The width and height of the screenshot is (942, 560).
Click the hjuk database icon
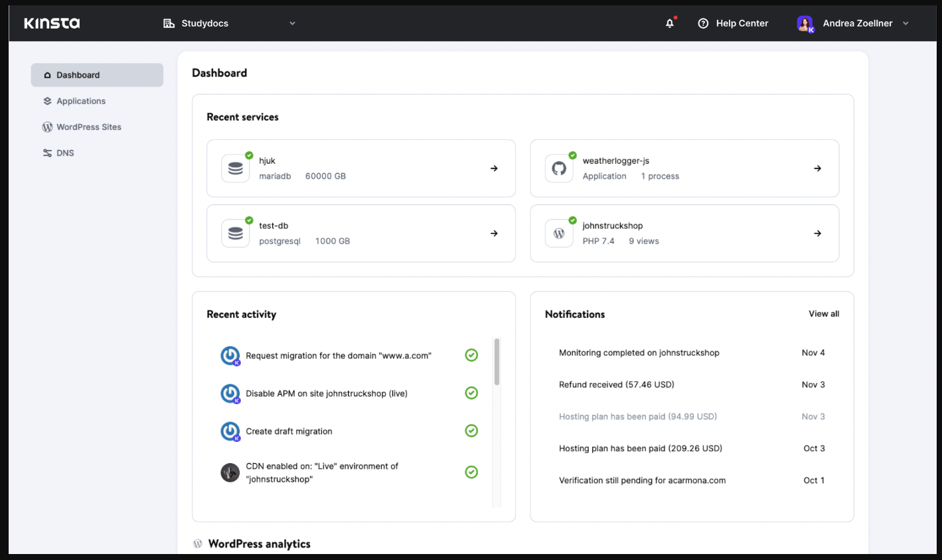pyautogui.click(x=236, y=169)
